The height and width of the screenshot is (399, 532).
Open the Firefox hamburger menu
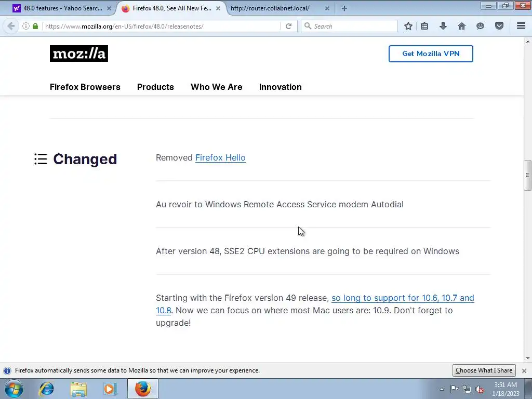[521, 26]
